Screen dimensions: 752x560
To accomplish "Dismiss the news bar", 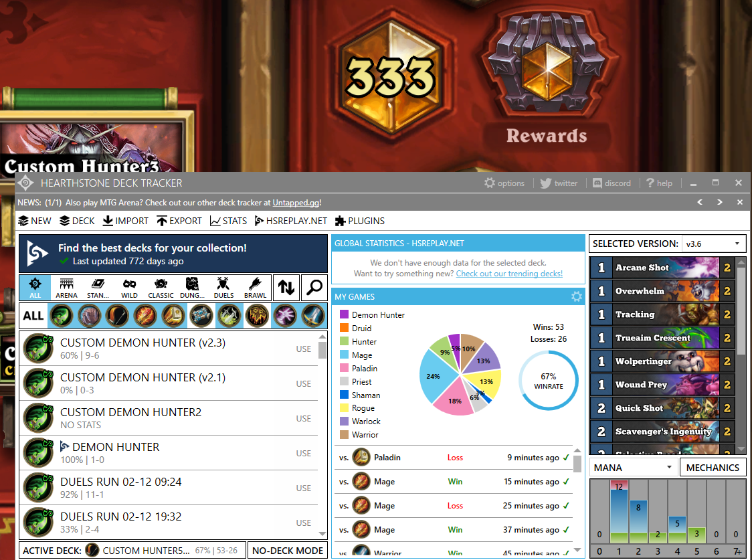I will (739, 202).
